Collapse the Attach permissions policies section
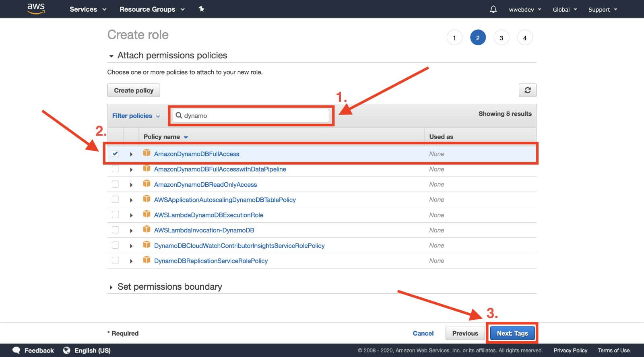Image resolution: width=644 pixels, height=357 pixels. (111, 56)
